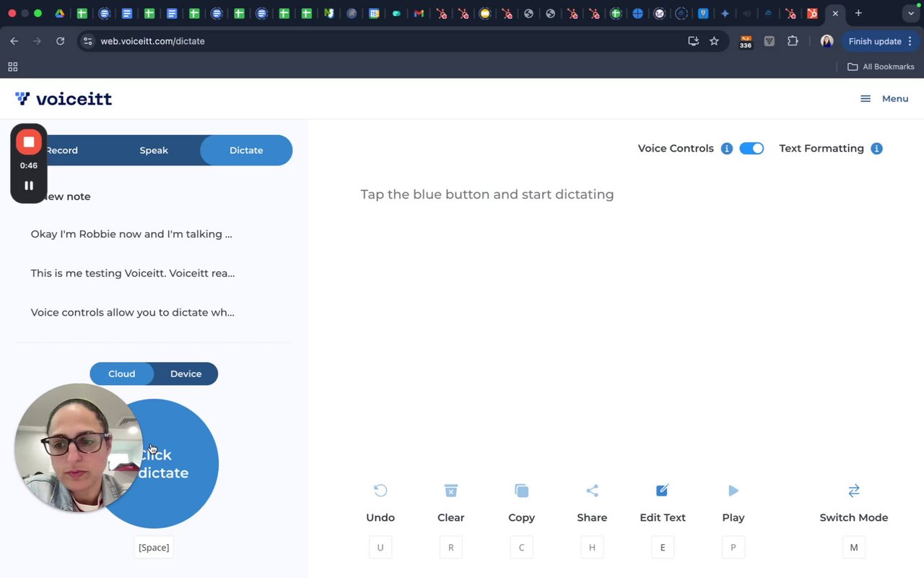
Task: Click the recording timer 0:46
Action: click(x=29, y=165)
